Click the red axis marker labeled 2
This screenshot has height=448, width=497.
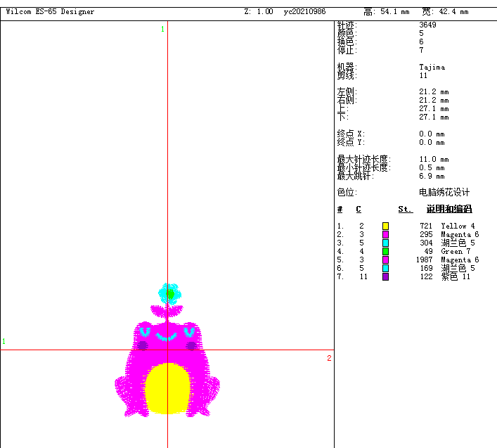pyautogui.click(x=329, y=359)
